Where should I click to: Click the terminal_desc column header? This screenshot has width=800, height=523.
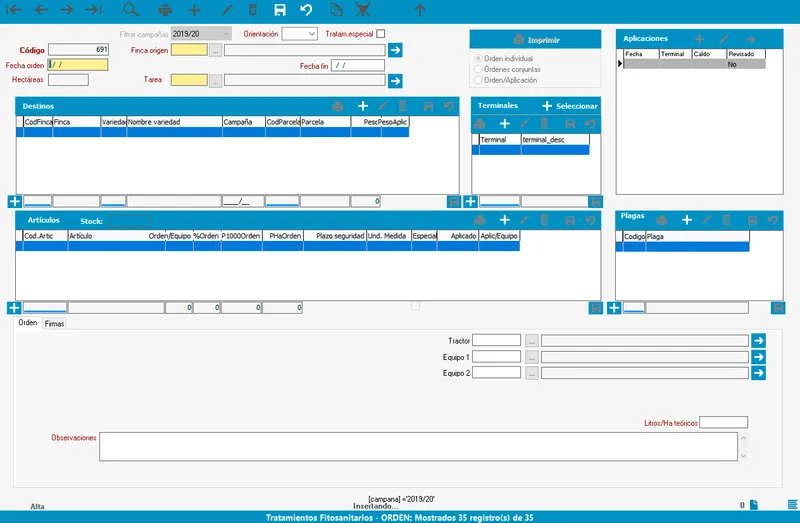(x=555, y=139)
